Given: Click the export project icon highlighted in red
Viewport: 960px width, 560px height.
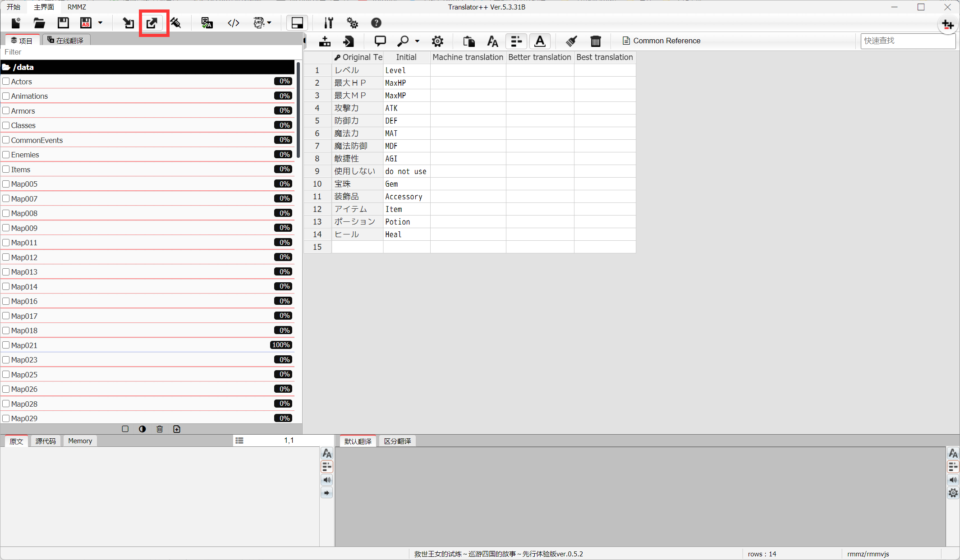Looking at the screenshot, I should (x=152, y=23).
